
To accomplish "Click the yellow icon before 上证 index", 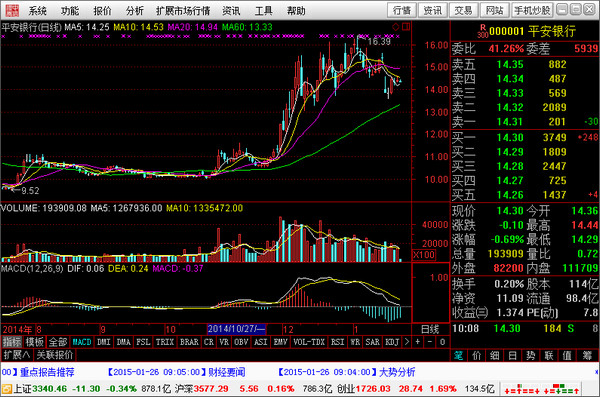I will pyautogui.click(x=7, y=389).
